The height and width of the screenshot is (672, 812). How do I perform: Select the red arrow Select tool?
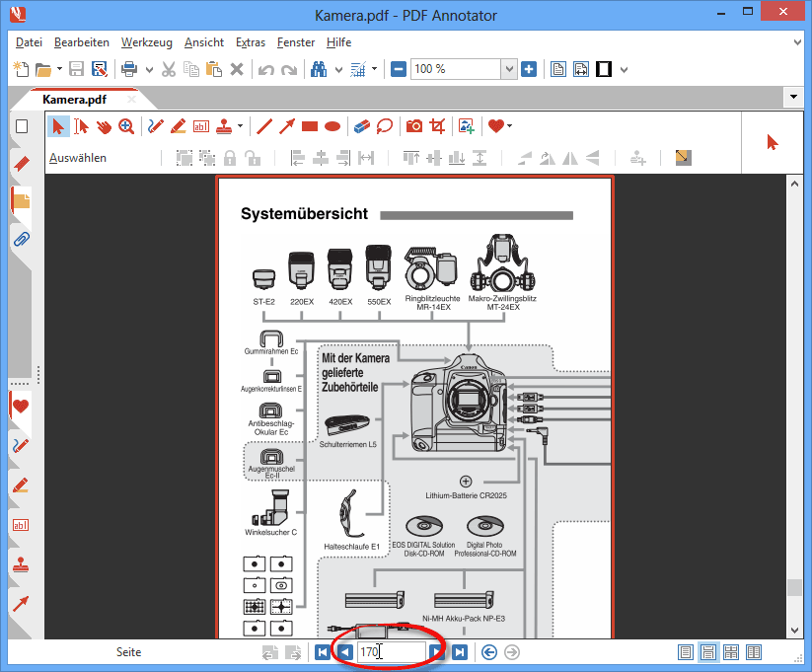tap(59, 126)
